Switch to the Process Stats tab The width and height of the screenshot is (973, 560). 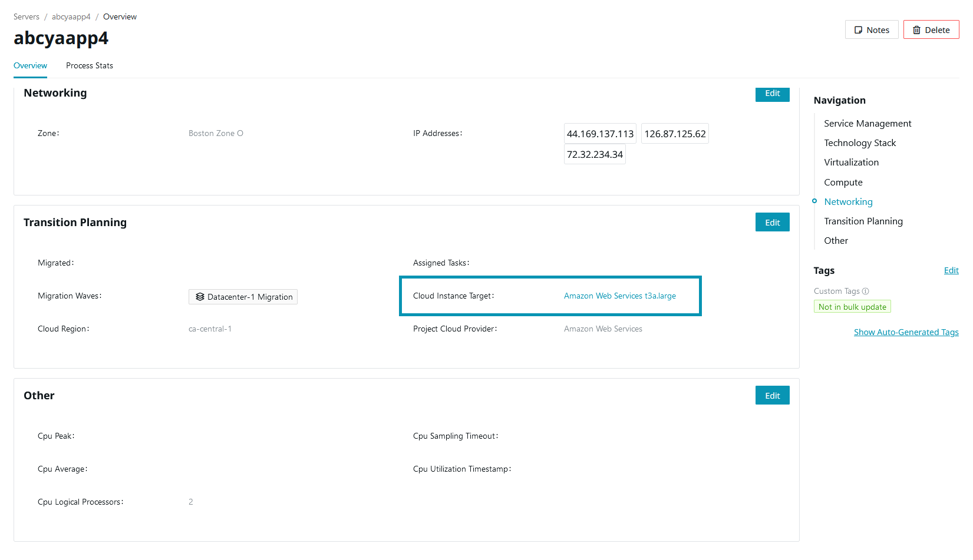point(90,65)
